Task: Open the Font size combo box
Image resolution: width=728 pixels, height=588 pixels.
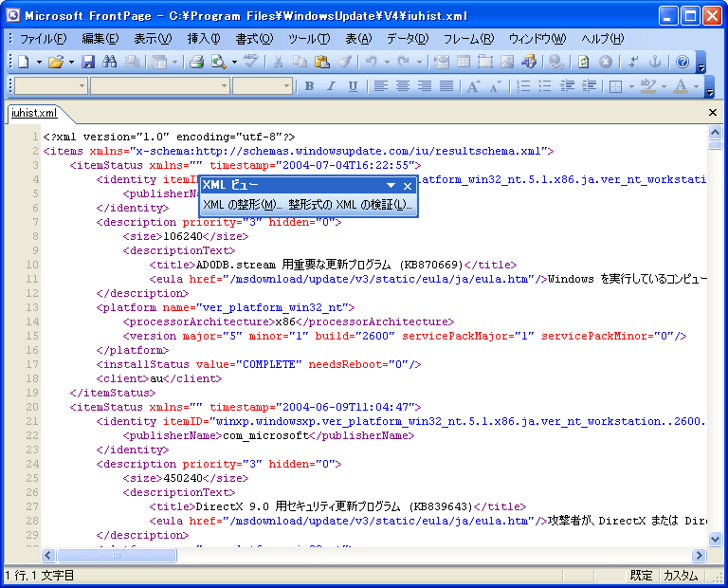Action: click(263, 86)
